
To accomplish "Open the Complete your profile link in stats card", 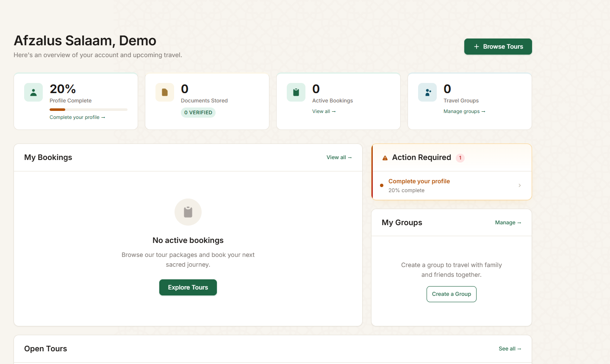I will click(x=77, y=117).
